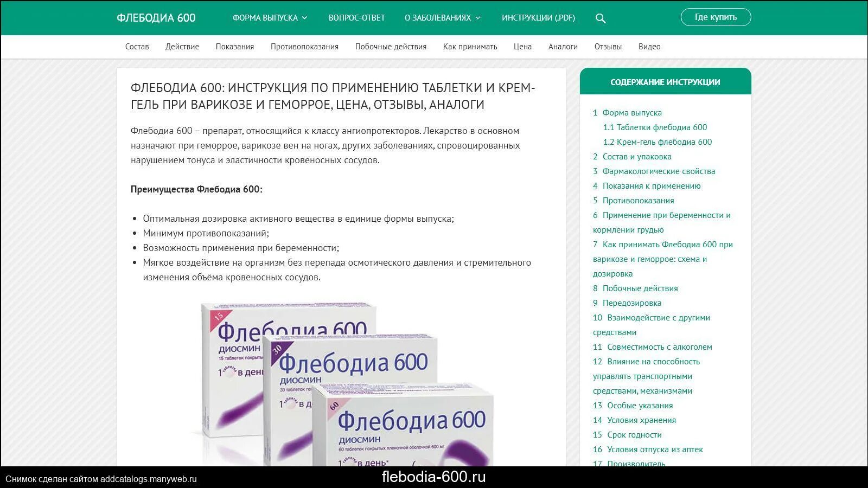Viewport: 868px width, 488px height.
Task: Open contents link 11 Совместимость с алкоголем
Action: (x=653, y=347)
